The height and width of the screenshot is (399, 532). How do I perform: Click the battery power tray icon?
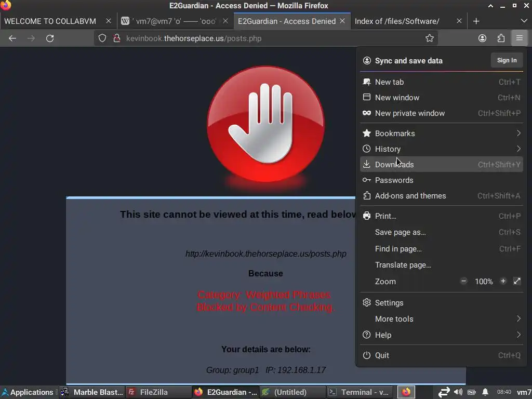tap(472, 392)
